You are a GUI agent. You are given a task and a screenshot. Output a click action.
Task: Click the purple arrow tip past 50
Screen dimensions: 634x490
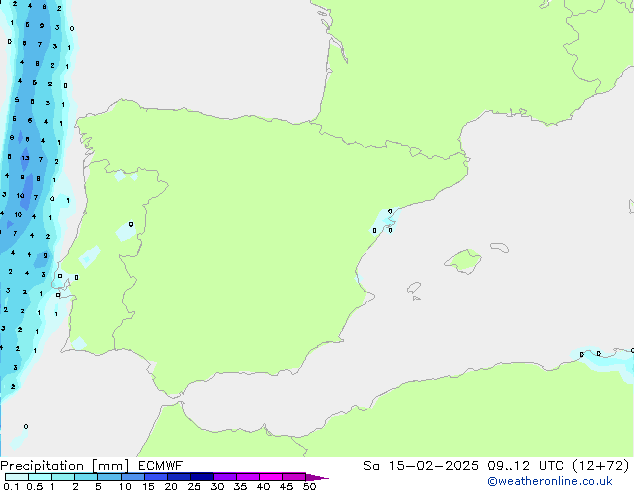click(317, 477)
